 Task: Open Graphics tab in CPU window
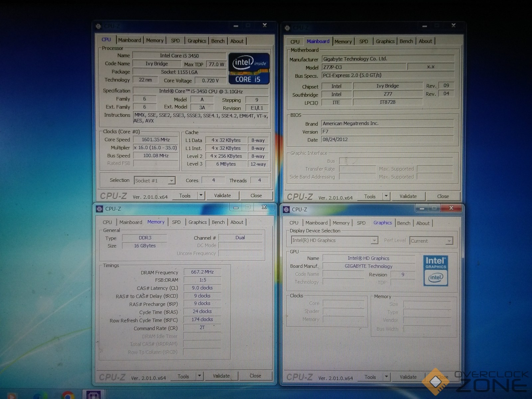point(197,41)
